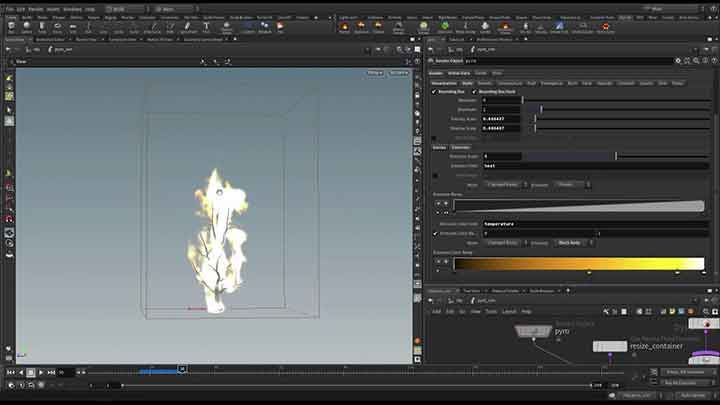The image size is (720, 405).
Task: Open the Windows menu
Action: [71, 8]
